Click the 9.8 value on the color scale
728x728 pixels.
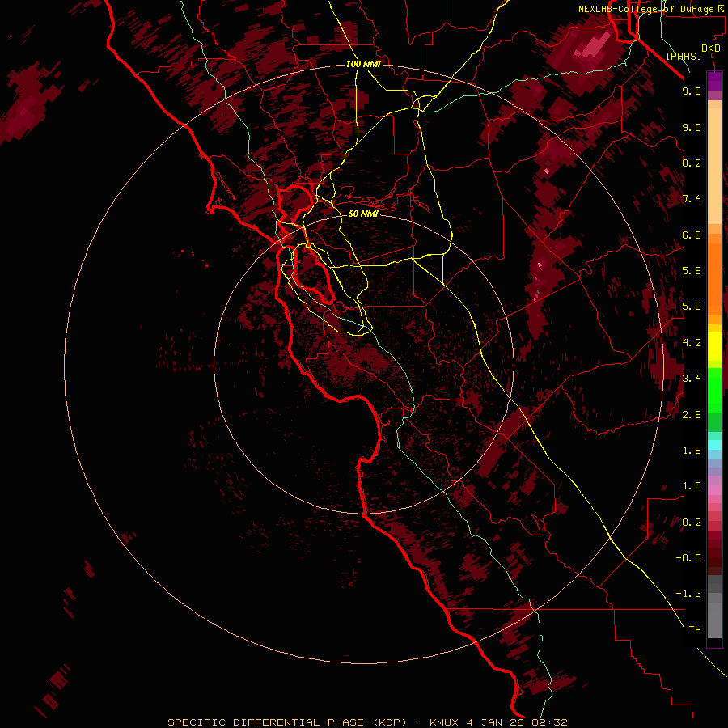pos(692,91)
